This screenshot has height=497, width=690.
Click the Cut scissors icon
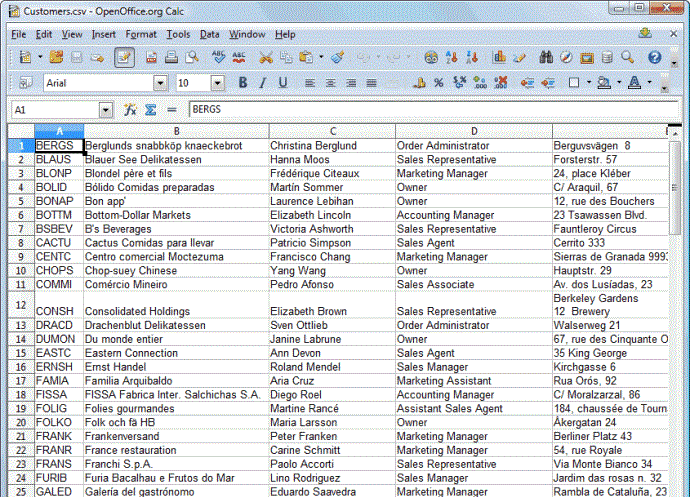266,57
